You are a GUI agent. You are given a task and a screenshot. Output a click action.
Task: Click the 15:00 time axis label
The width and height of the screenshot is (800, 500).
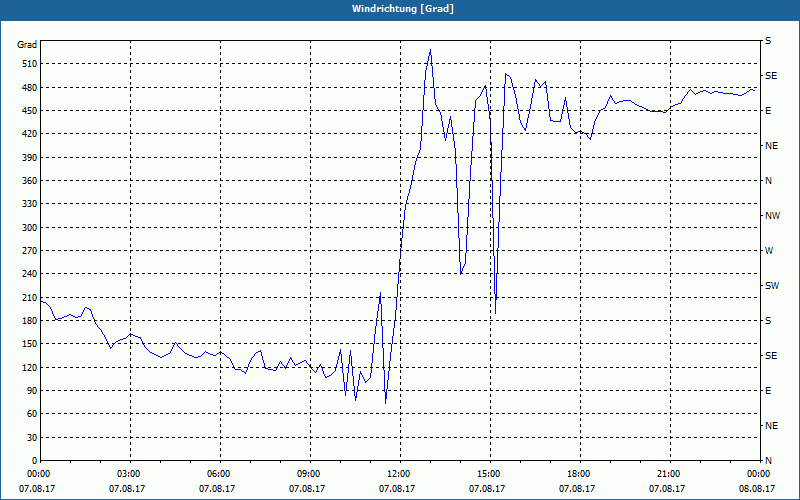coord(490,474)
